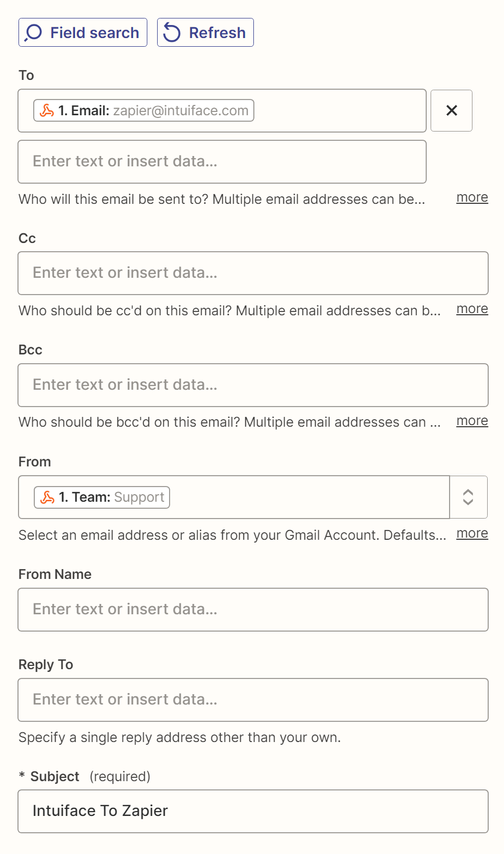Click the Refresh circular arrow icon
This screenshot has width=504, height=854.
pyautogui.click(x=172, y=33)
